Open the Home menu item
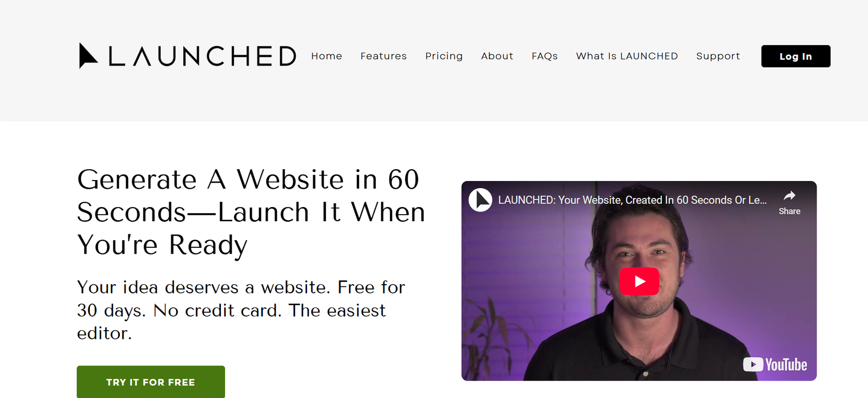 pos(327,56)
